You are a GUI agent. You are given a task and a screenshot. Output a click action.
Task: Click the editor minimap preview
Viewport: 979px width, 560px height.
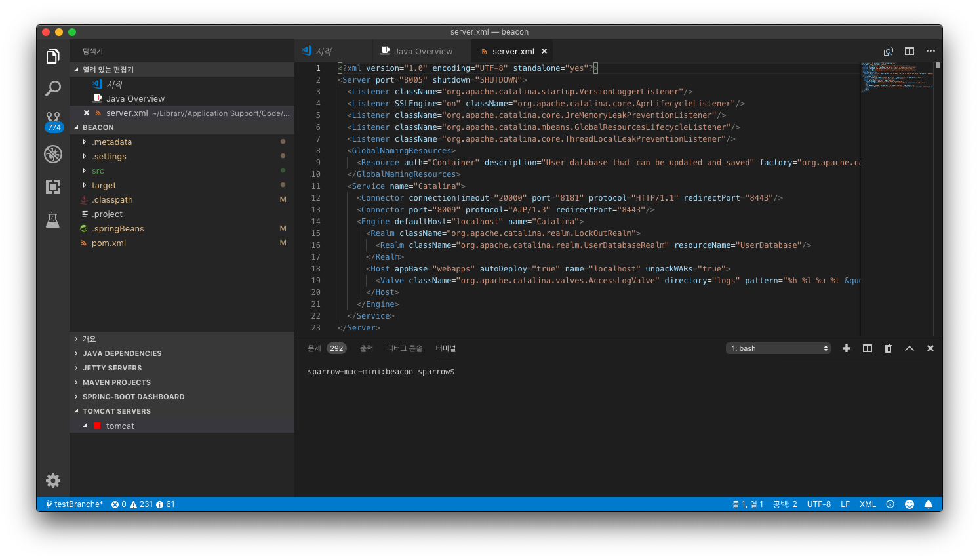point(897,77)
